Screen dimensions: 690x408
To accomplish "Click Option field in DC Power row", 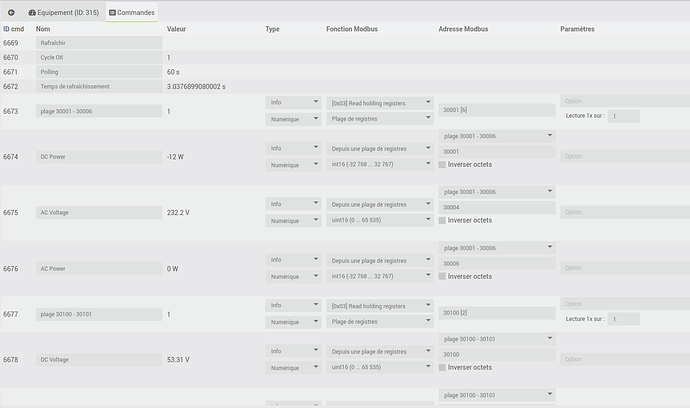I will click(625, 156).
